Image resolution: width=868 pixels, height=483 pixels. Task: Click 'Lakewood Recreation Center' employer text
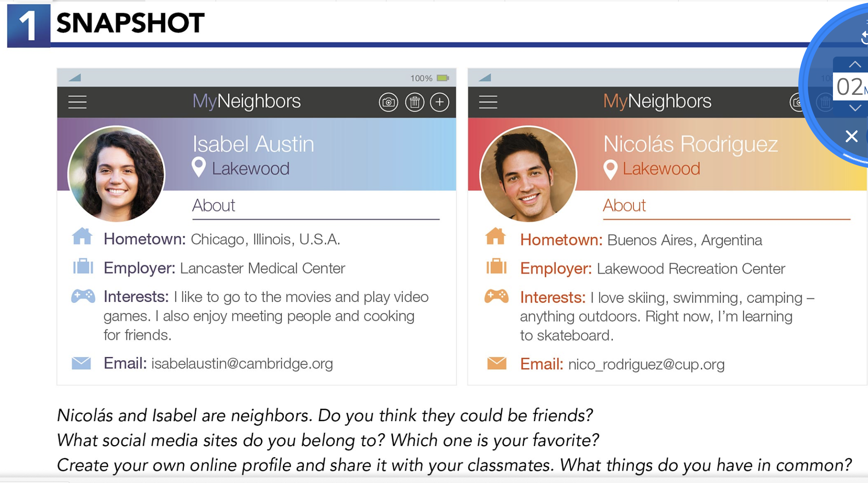[691, 269]
